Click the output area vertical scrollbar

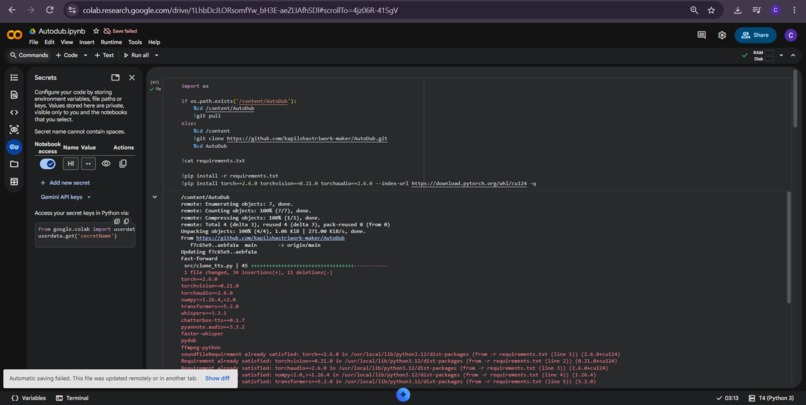[x=788, y=247]
